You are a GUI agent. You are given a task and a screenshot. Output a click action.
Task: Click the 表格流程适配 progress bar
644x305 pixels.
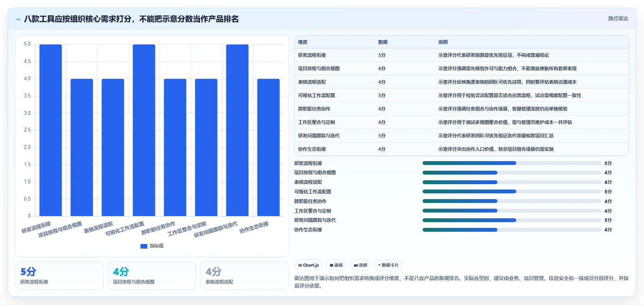tap(512, 182)
